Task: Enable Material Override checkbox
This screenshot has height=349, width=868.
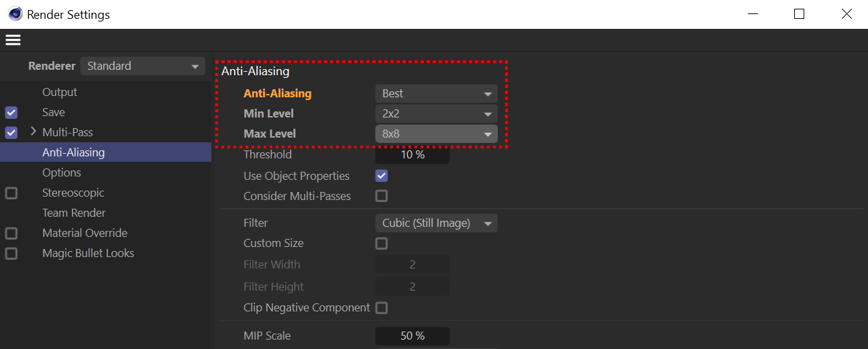Action: [11, 234]
